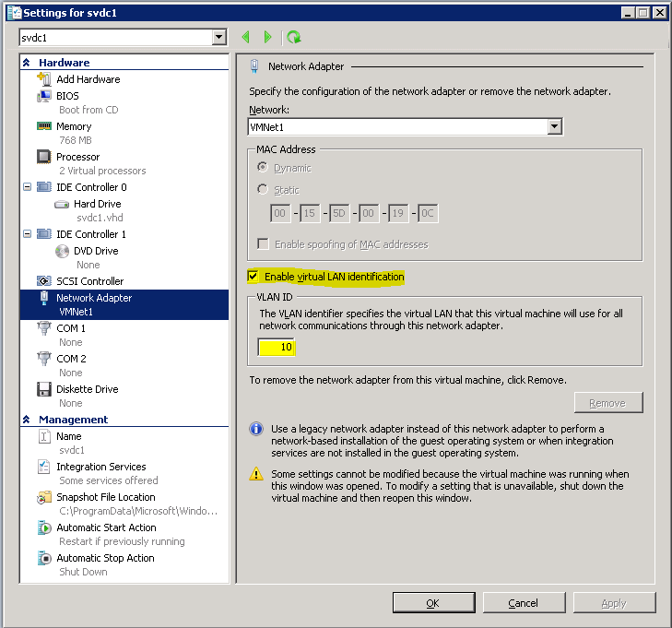
Task: Select the IDE Controller 0 icon
Action: pos(43,187)
